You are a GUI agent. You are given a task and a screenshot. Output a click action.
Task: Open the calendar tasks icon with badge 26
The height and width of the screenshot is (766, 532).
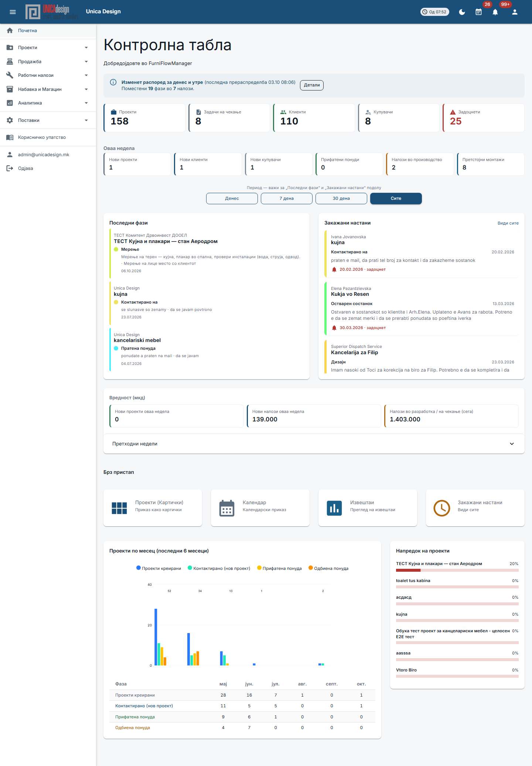coord(478,12)
